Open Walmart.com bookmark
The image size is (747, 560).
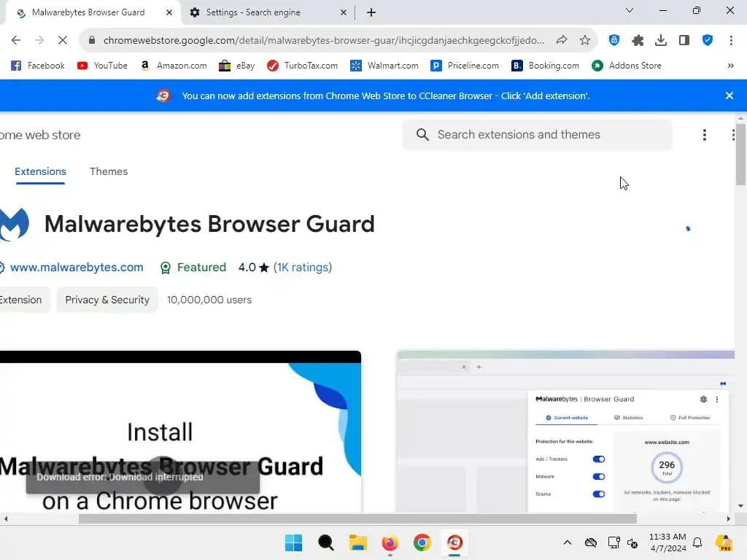coord(384,66)
